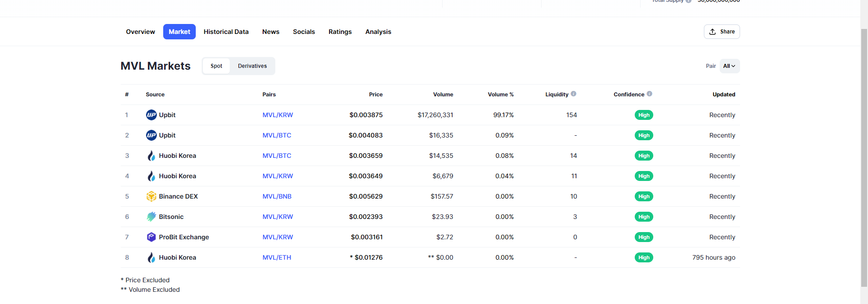Open Huobi Korea name in row 8

pyautogui.click(x=177, y=257)
